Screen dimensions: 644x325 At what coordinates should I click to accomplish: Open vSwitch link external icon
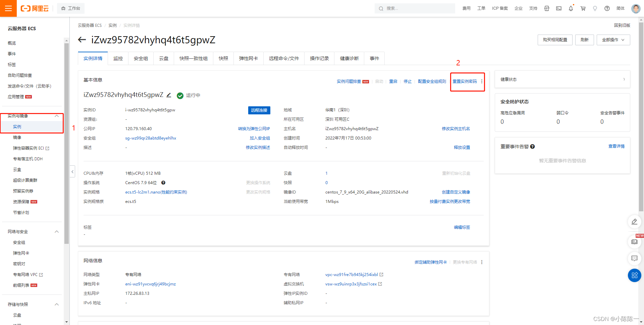[x=380, y=284]
